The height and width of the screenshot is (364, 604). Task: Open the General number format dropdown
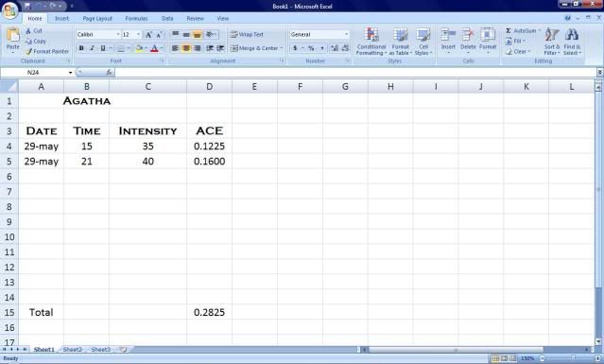pos(346,35)
